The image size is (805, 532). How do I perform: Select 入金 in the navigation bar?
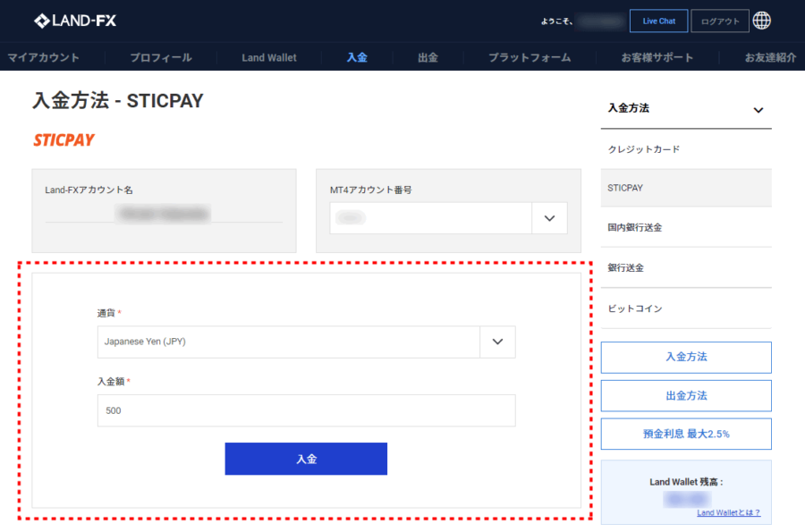(x=357, y=57)
